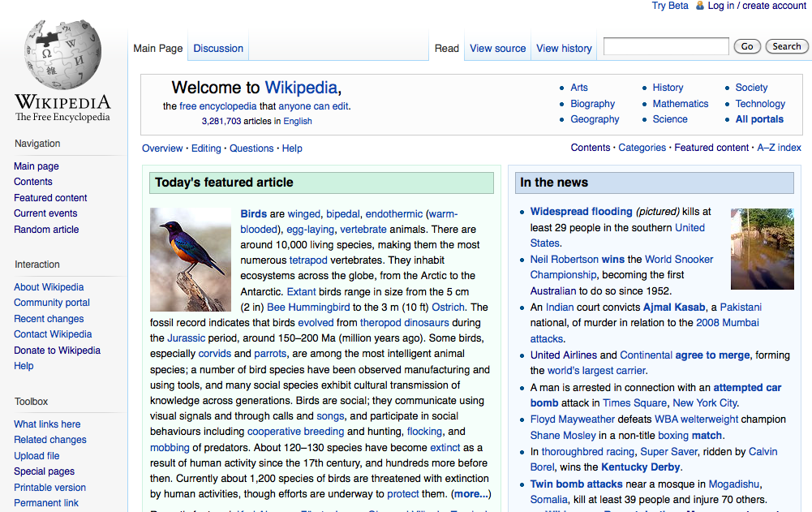Try the Beta version
812x512 pixels.
tap(670, 6)
